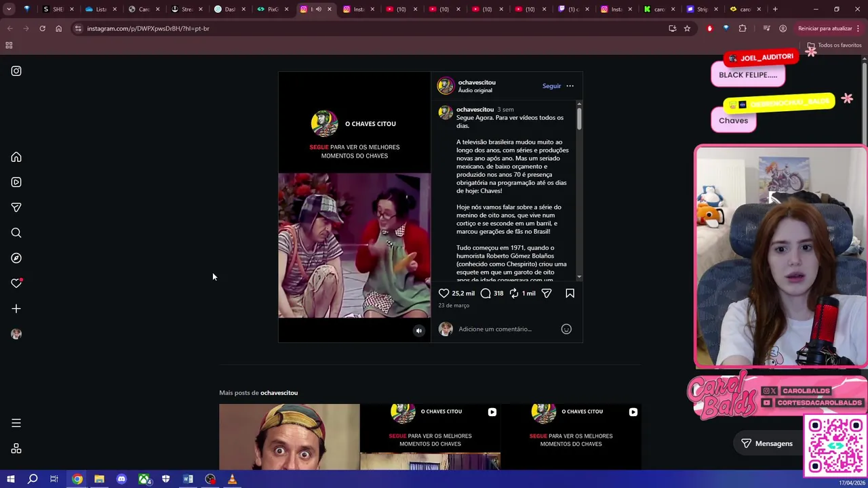Open the Meta apps grid icon in sidebar
Screen dimensions: 868x488
pos(16,448)
